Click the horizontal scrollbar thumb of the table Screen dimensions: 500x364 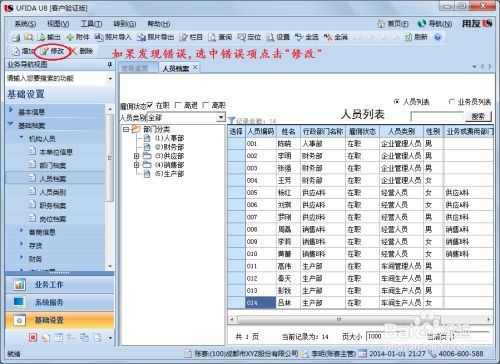[338, 320]
